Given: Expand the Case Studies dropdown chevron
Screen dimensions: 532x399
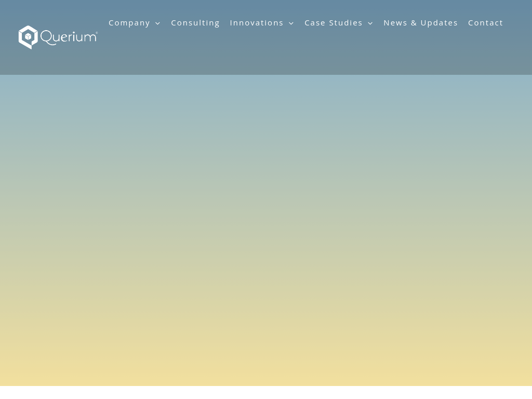Looking at the screenshot, I should (370, 23).
